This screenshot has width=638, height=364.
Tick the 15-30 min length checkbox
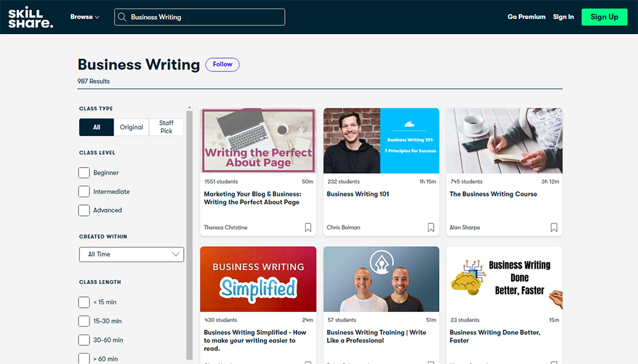[x=84, y=321]
